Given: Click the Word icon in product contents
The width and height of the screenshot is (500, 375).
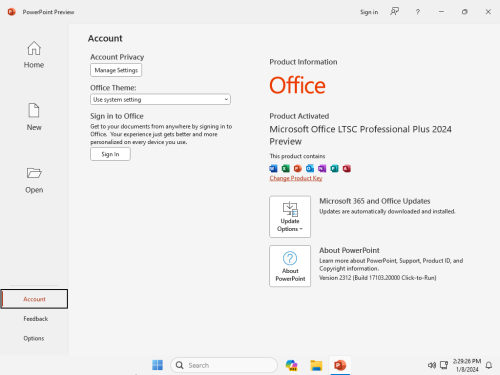Looking at the screenshot, I should [273, 168].
